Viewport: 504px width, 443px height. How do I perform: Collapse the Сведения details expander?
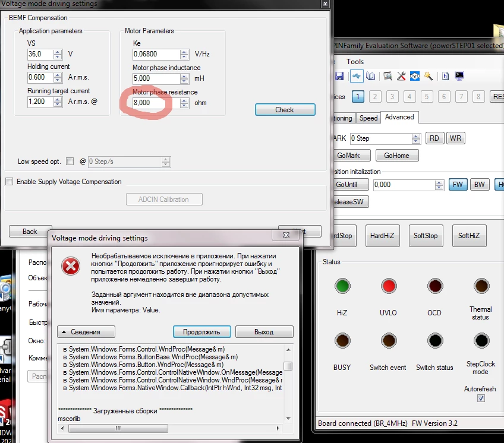click(86, 332)
